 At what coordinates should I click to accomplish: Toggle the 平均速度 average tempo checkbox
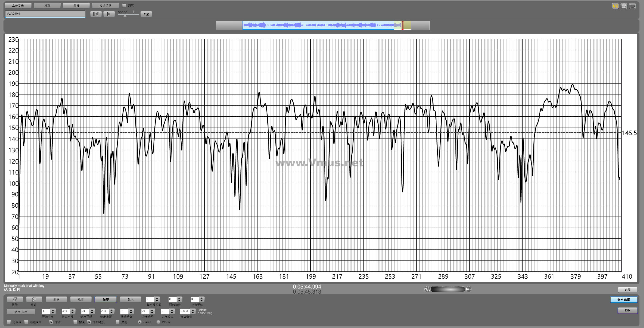89,322
